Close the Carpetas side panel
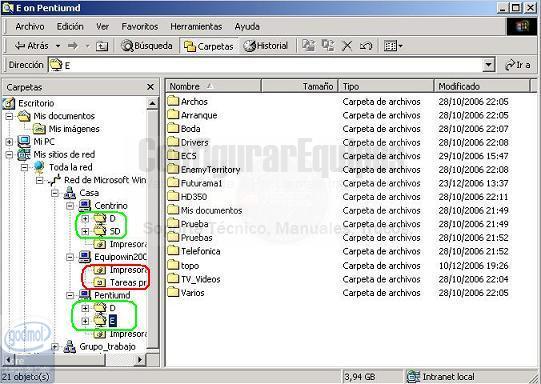 [x=150, y=87]
